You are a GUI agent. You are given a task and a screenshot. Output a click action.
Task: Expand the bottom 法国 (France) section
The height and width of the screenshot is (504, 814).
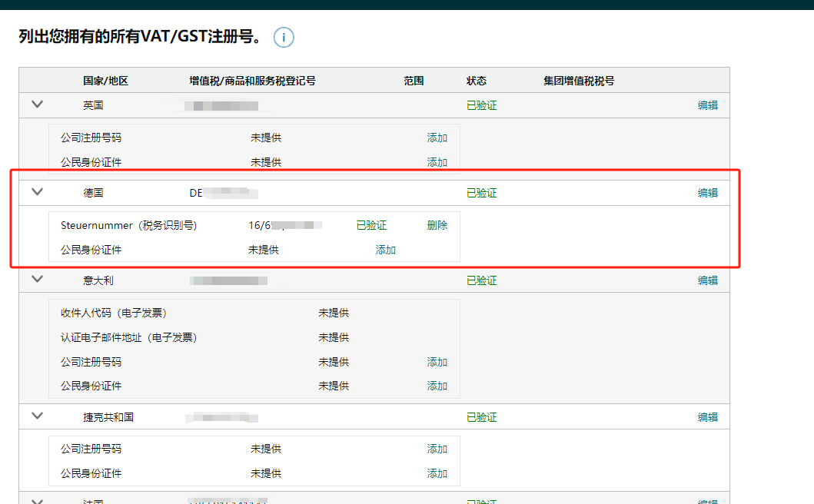(x=37, y=500)
